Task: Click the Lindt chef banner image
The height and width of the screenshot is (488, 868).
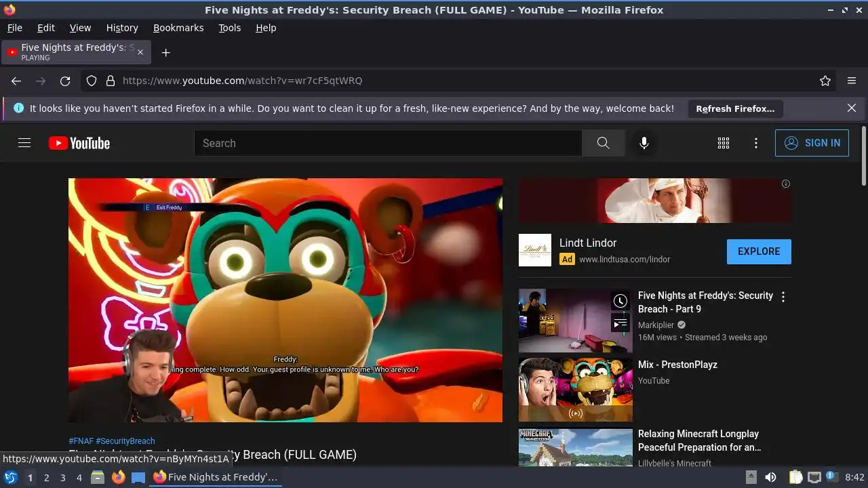Action: click(655, 201)
